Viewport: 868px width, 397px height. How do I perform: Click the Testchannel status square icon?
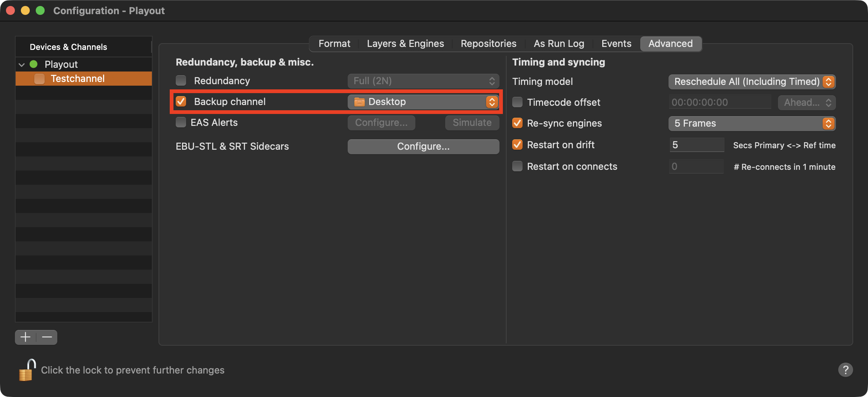tap(39, 79)
